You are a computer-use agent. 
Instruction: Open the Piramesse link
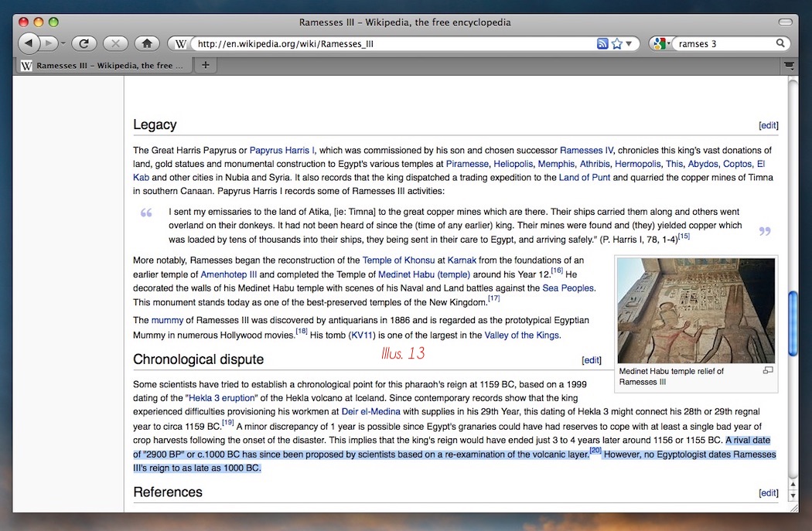(467, 164)
